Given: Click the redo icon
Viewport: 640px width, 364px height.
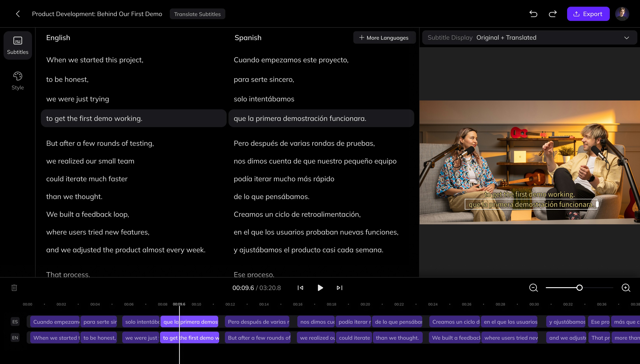Looking at the screenshot, I should 553,14.
